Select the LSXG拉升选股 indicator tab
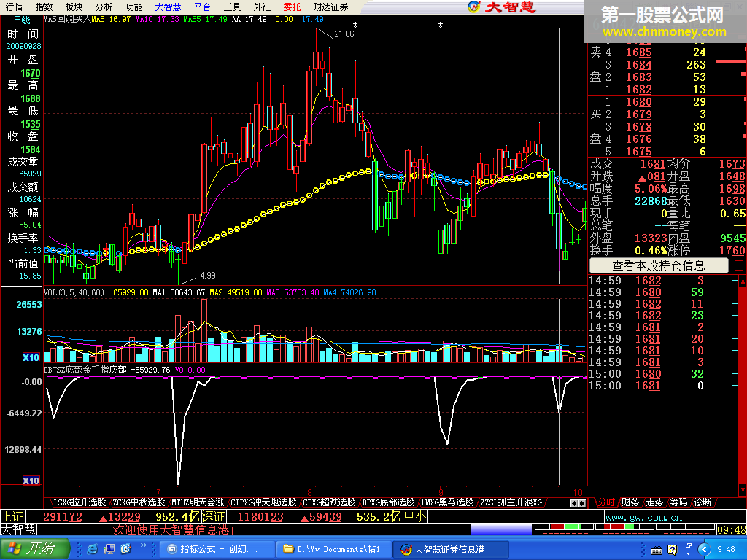 (x=79, y=502)
